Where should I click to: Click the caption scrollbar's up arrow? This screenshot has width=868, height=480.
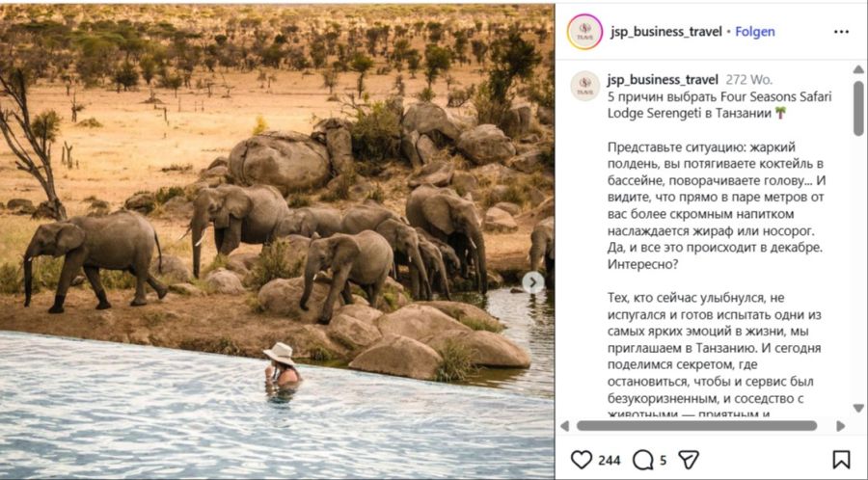point(857,70)
